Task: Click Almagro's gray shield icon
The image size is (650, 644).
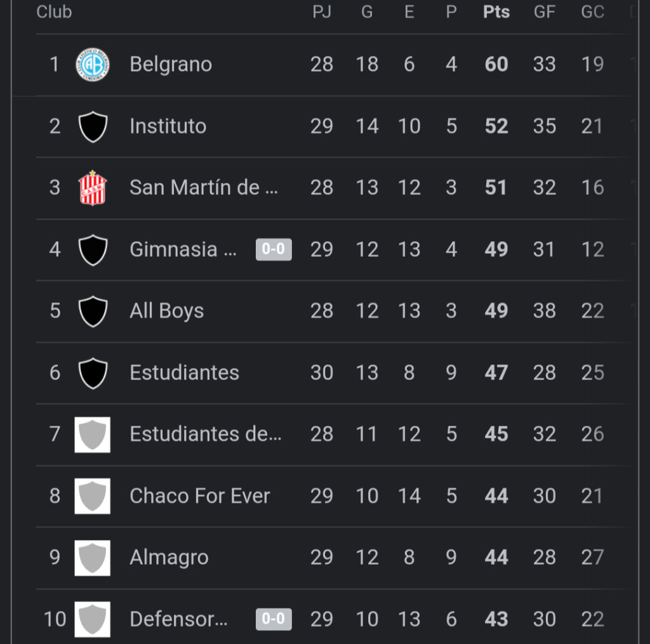Action: point(93,557)
